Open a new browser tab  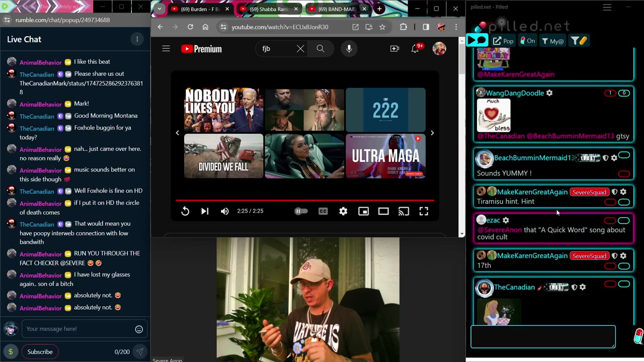coord(379,9)
